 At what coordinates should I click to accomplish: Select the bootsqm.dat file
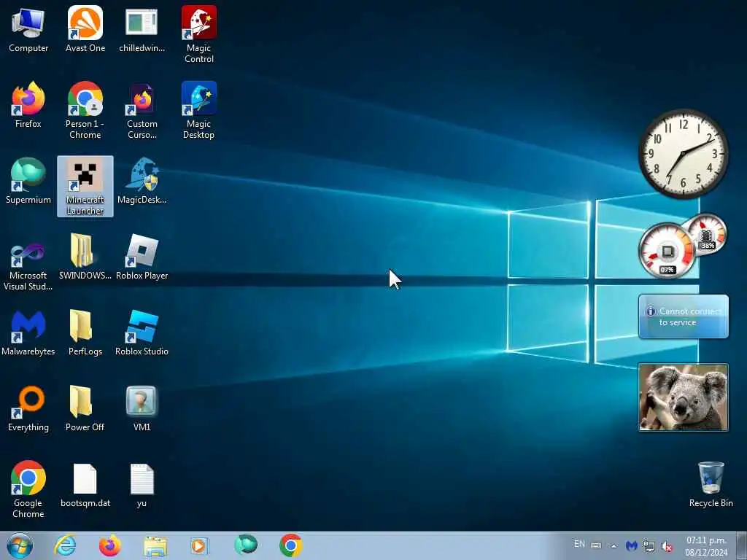pos(85,485)
